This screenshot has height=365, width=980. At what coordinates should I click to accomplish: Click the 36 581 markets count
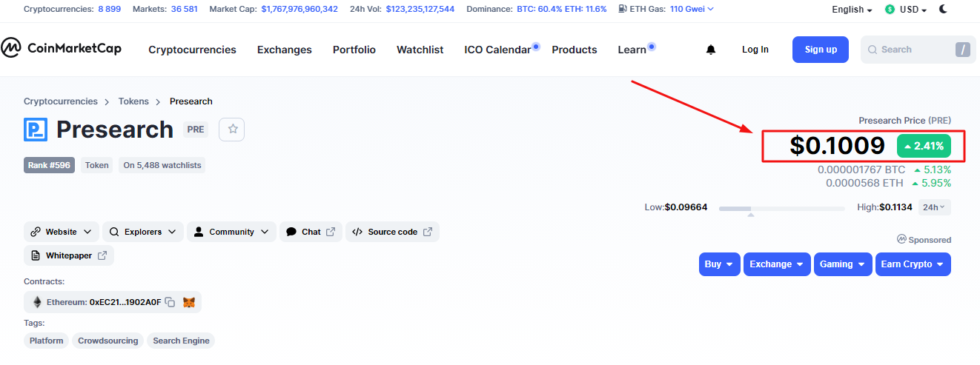click(x=184, y=9)
